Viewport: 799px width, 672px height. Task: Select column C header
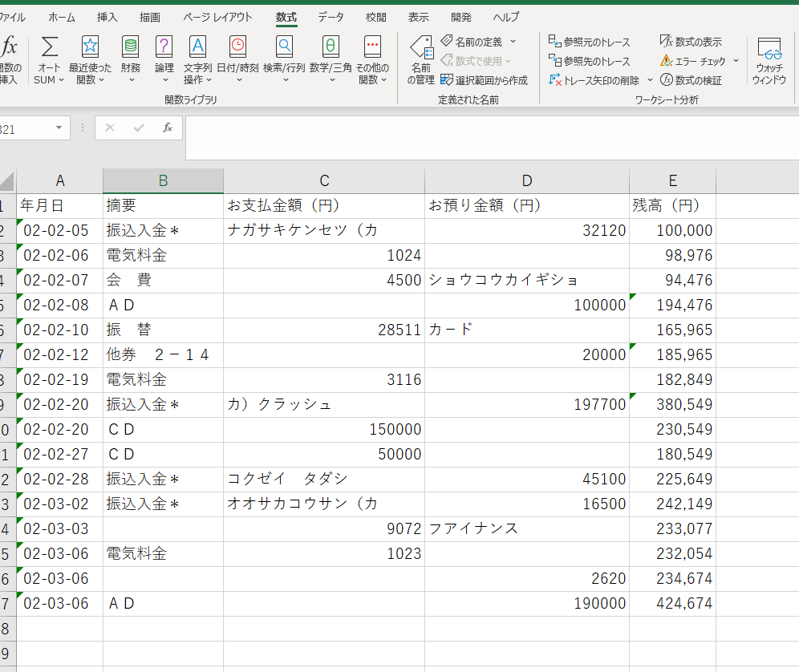(x=324, y=181)
